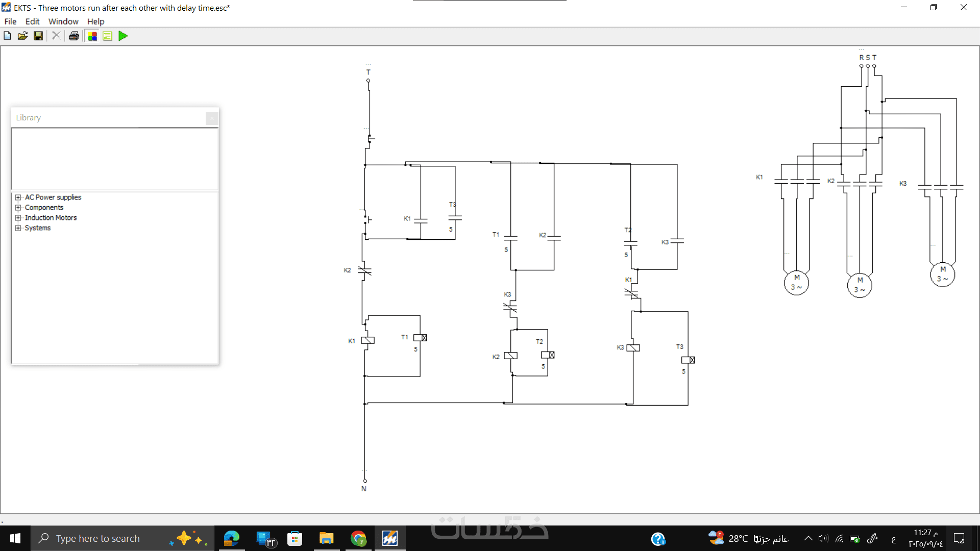Expand the Systems tree node
The width and height of the screenshot is (980, 551).
click(x=18, y=228)
